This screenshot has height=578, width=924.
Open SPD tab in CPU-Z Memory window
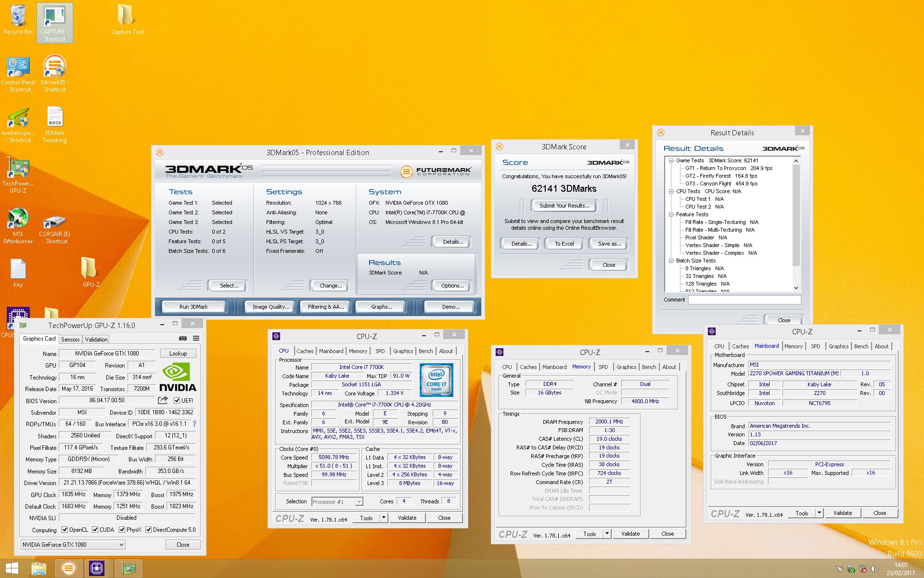[603, 367]
